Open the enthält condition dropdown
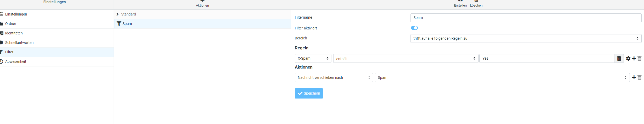The height and width of the screenshot is (124, 644). [x=406, y=59]
